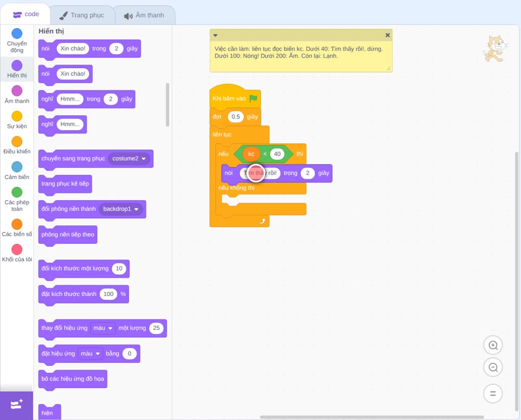The image size is (521, 420).
Task: Collapse the comment with arrow
Action: point(215,35)
